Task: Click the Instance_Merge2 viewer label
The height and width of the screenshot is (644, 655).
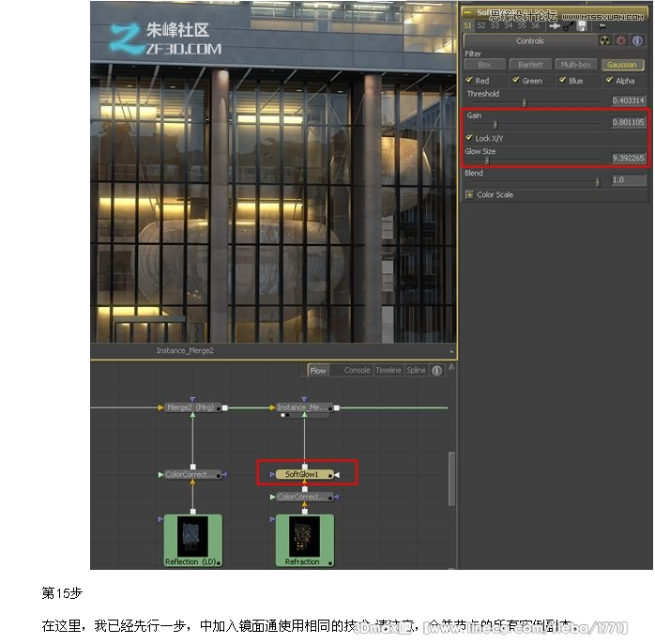Action: [x=185, y=350]
